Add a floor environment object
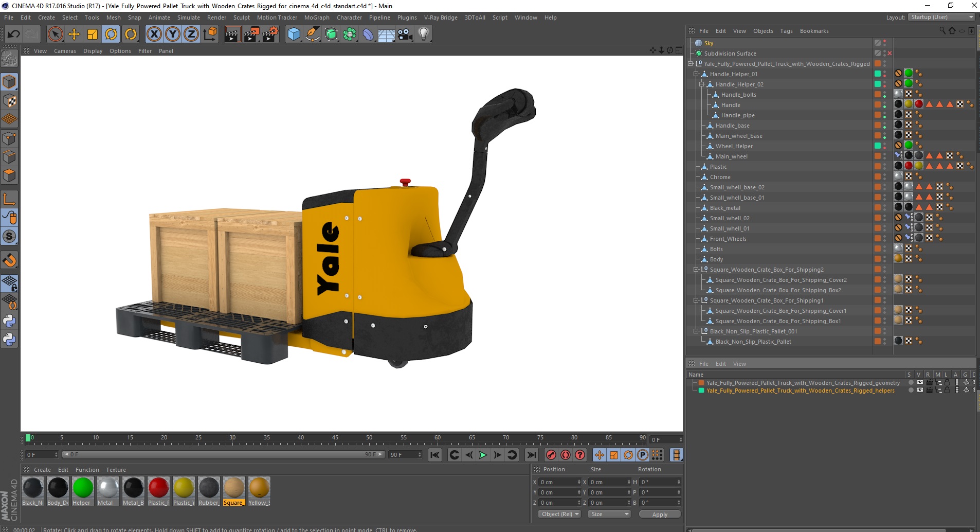 click(387, 34)
